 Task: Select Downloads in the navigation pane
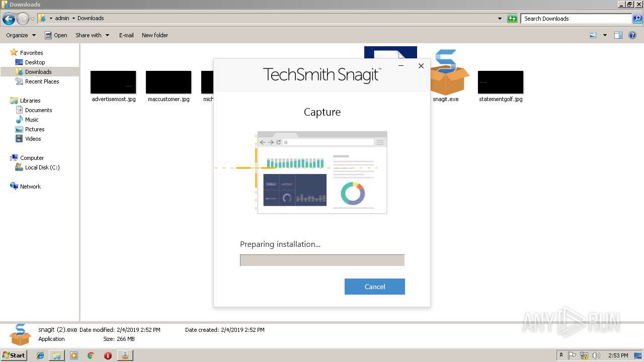click(38, 72)
